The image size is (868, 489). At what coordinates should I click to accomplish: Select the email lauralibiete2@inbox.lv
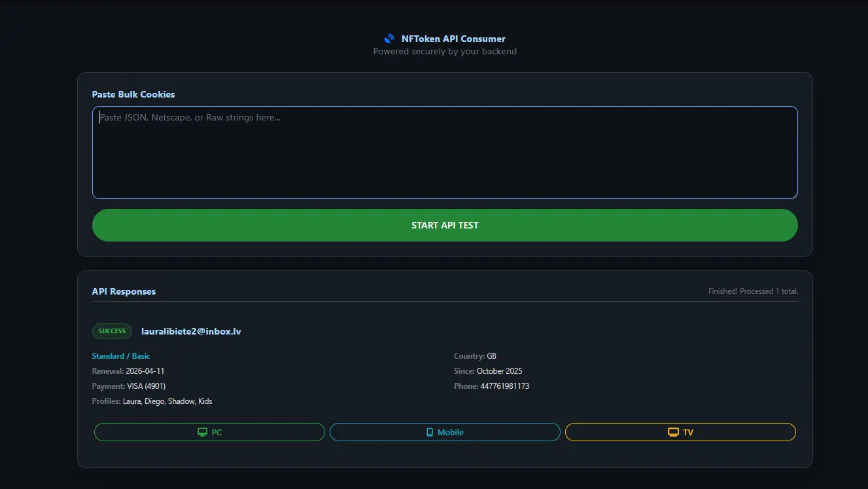click(x=191, y=331)
